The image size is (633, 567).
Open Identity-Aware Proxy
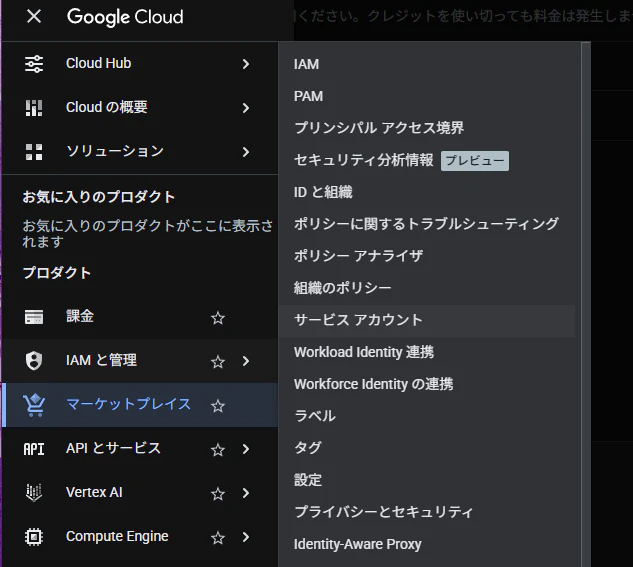[x=427, y=544]
